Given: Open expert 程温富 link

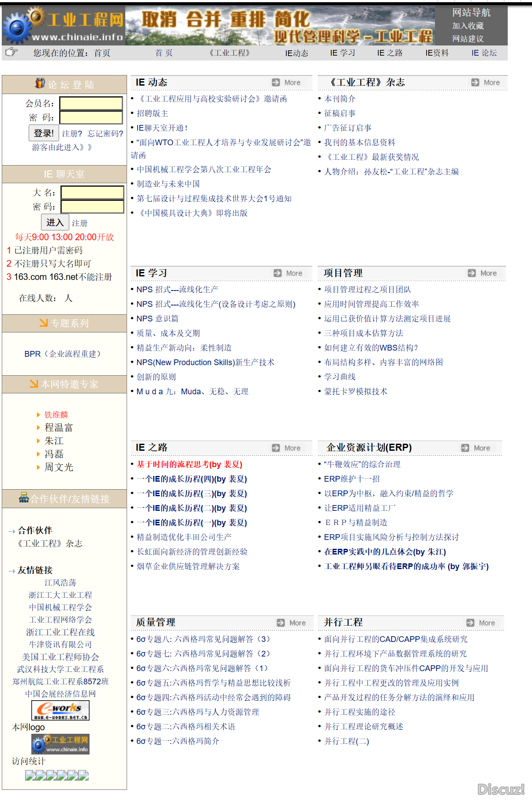Looking at the screenshot, I should click(x=59, y=427).
